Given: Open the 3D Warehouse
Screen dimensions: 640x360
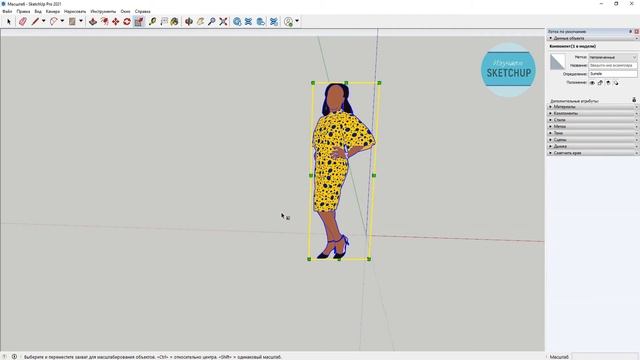Looking at the screenshot, I should [x=237, y=22].
